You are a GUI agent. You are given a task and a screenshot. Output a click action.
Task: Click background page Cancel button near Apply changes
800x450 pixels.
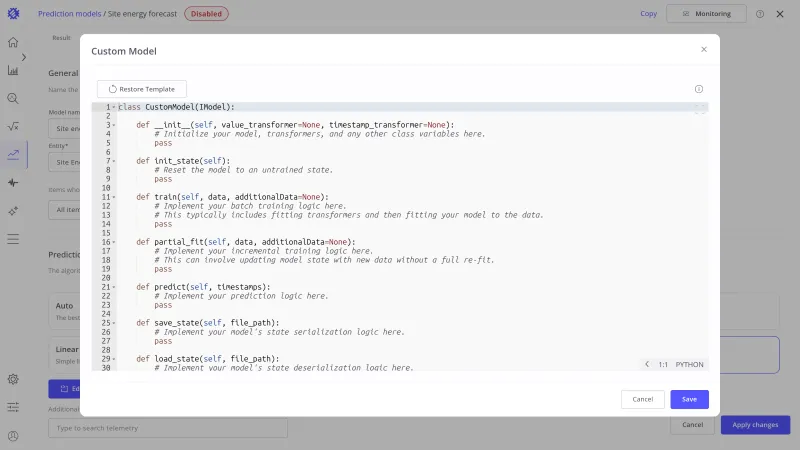point(692,424)
